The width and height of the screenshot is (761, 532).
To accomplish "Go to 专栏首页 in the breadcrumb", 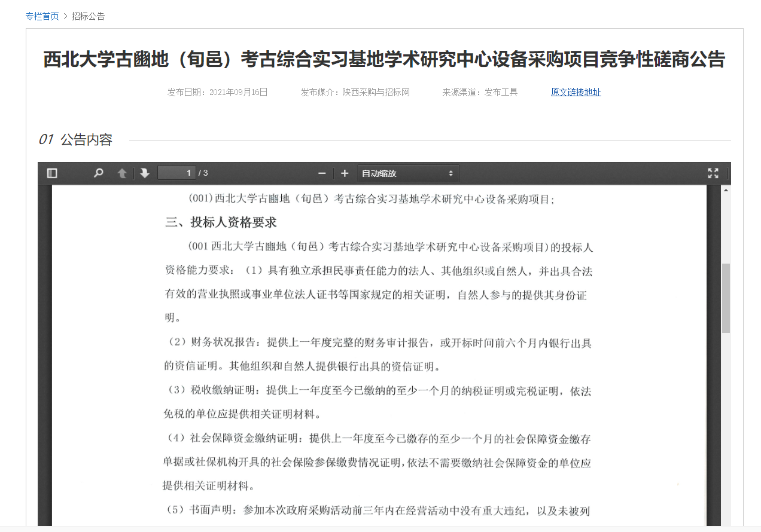I will point(42,16).
